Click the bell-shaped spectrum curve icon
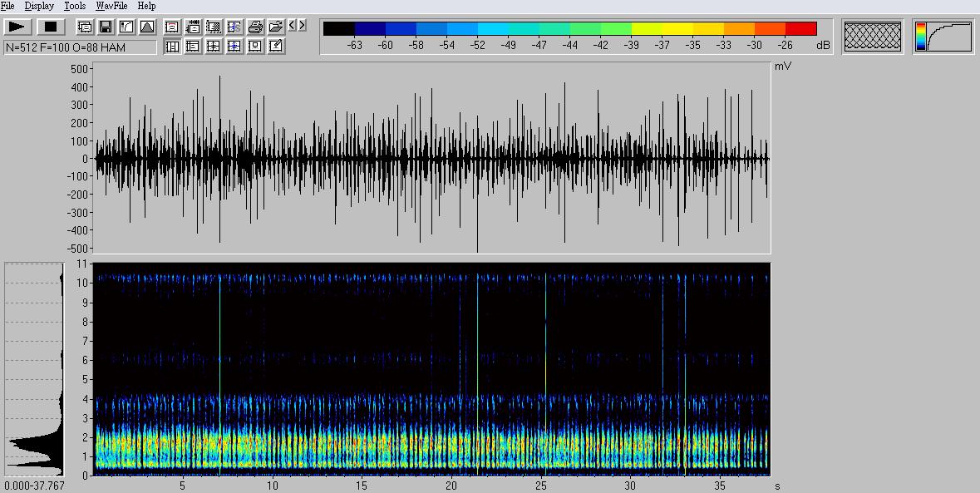Viewport: 980px width, 493px height. 147,27
